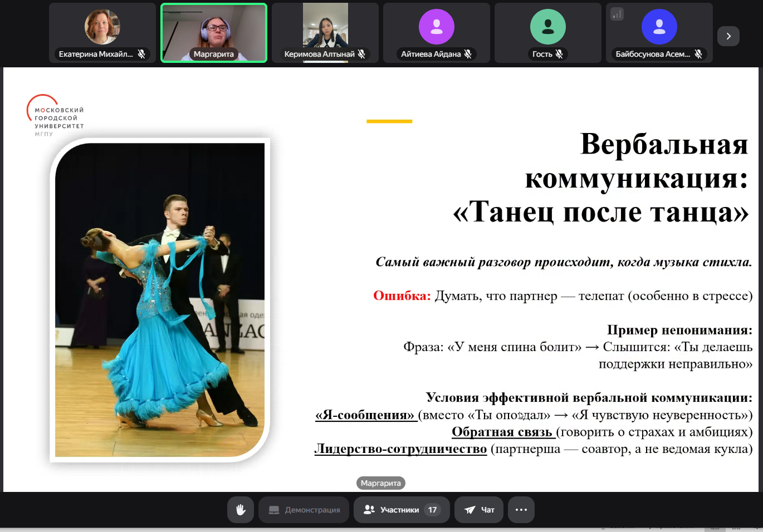The image size is (763, 532).
Task: Click muted mic icon of Керимова Алтынай
Action: (x=361, y=54)
